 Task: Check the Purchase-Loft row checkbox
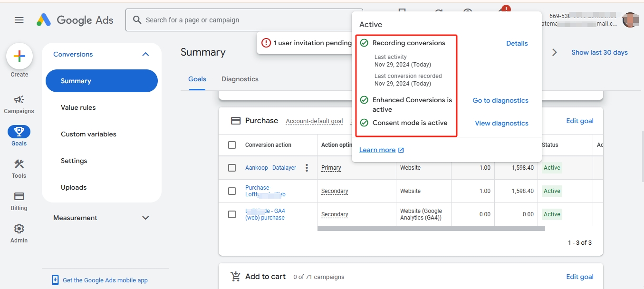coord(232,191)
